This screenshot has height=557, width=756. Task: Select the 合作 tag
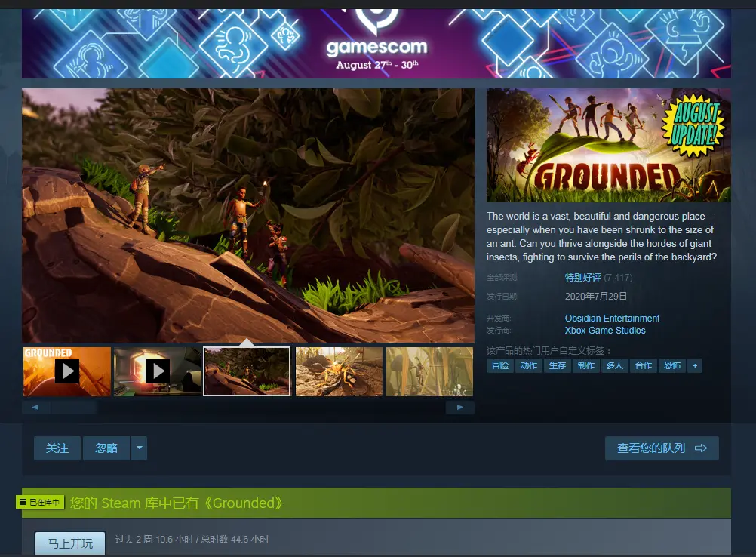643,365
